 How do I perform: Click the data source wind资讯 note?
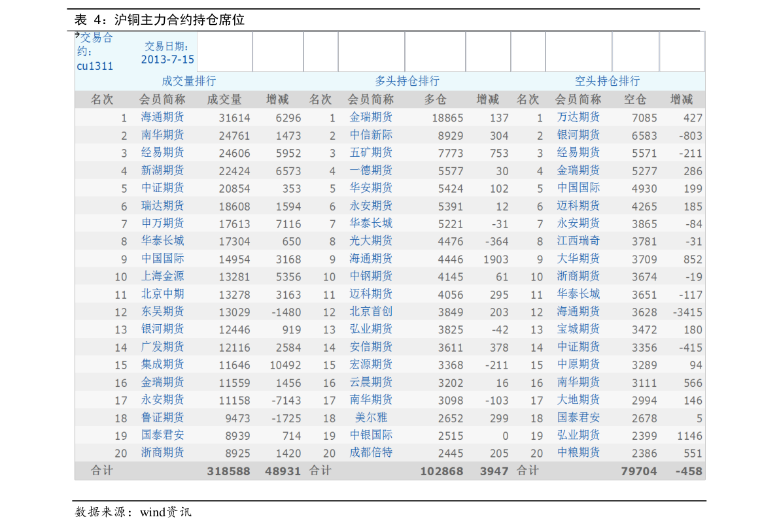click(165, 512)
